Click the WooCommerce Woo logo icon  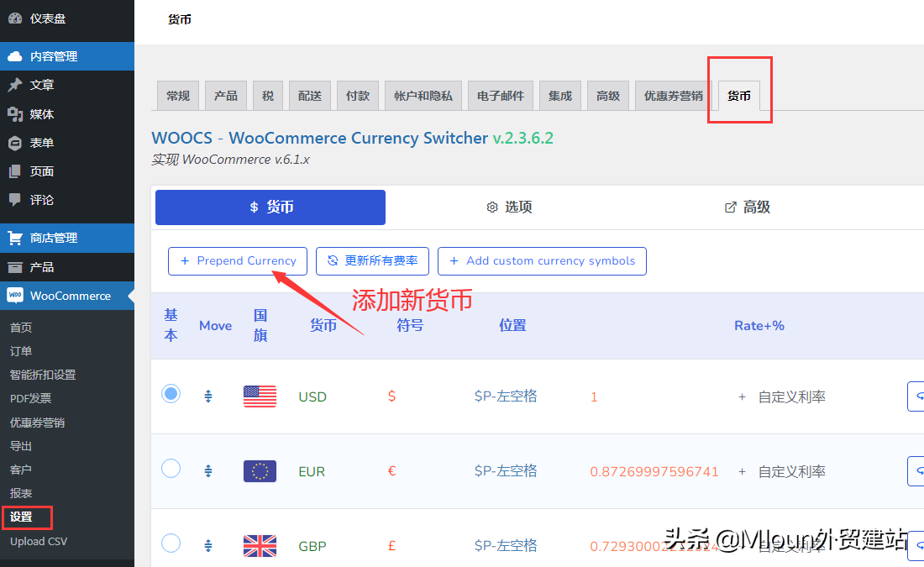(x=15, y=296)
